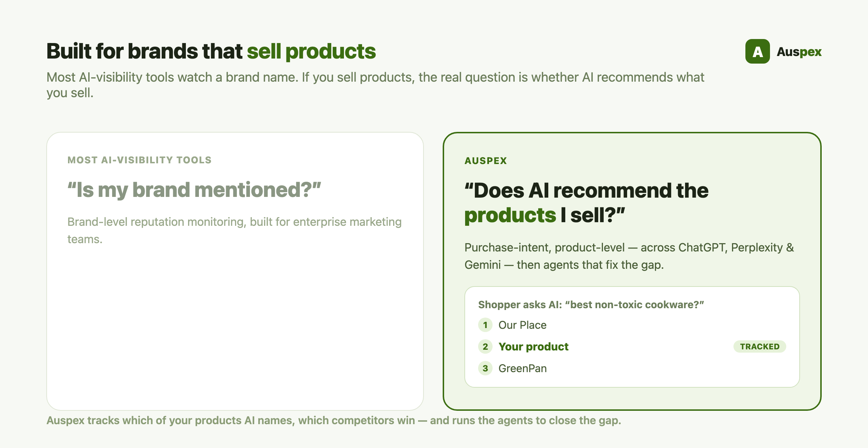Click the 'Does AI recommend the' quote heading

click(586, 190)
